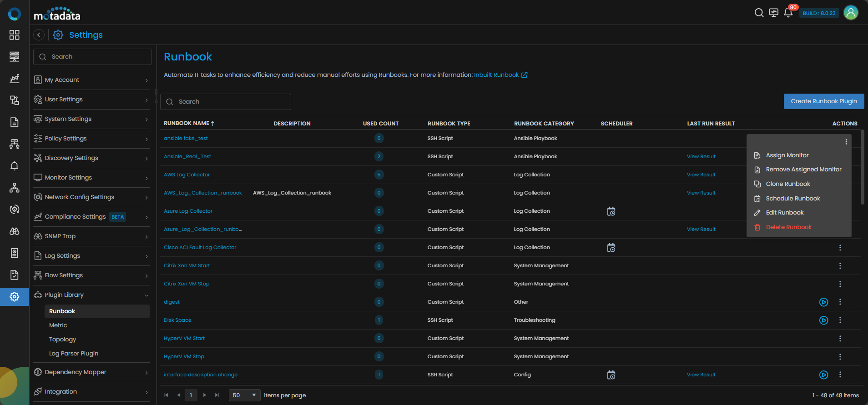Select Clone Runbook from context menu
This screenshot has height=405, width=868.
[x=787, y=184]
